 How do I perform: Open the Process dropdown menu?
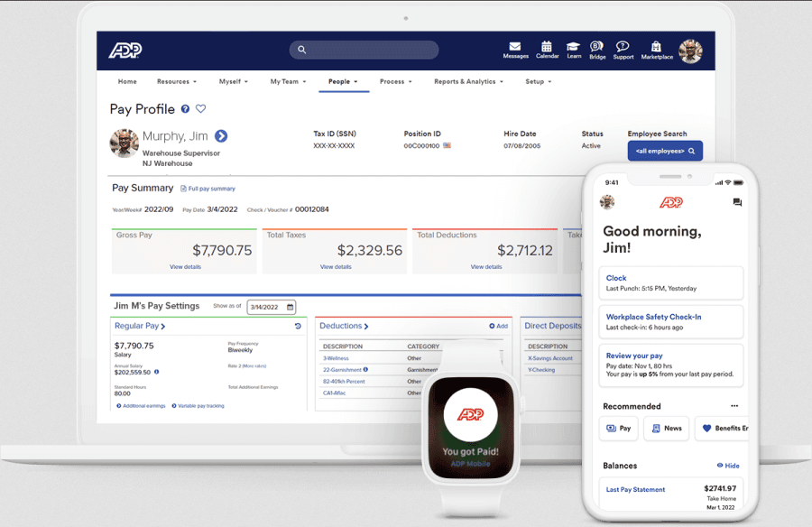coord(396,81)
